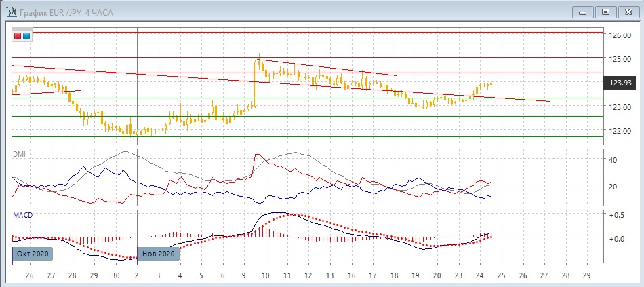Click date 29 at the time axis end

tap(587, 276)
